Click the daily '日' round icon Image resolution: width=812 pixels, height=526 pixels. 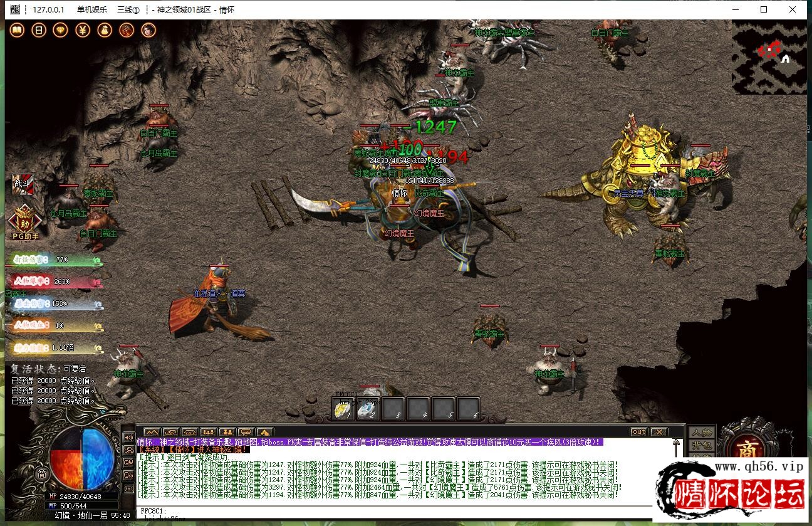point(39,30)
